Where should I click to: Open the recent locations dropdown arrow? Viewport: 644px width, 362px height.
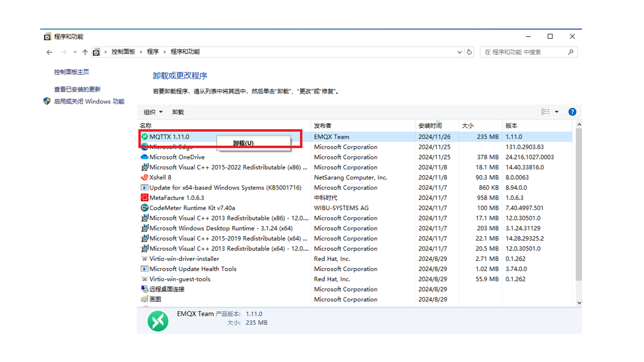75,52
